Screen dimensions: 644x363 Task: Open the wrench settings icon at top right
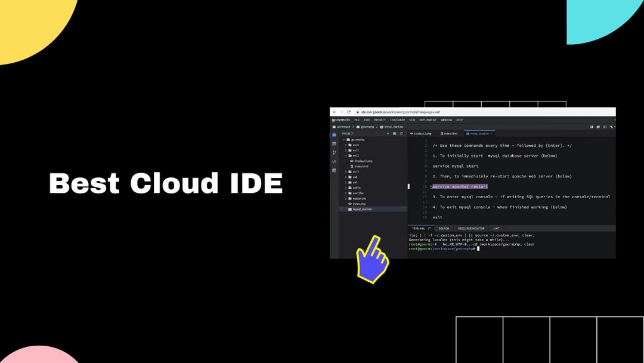(612, 127)
